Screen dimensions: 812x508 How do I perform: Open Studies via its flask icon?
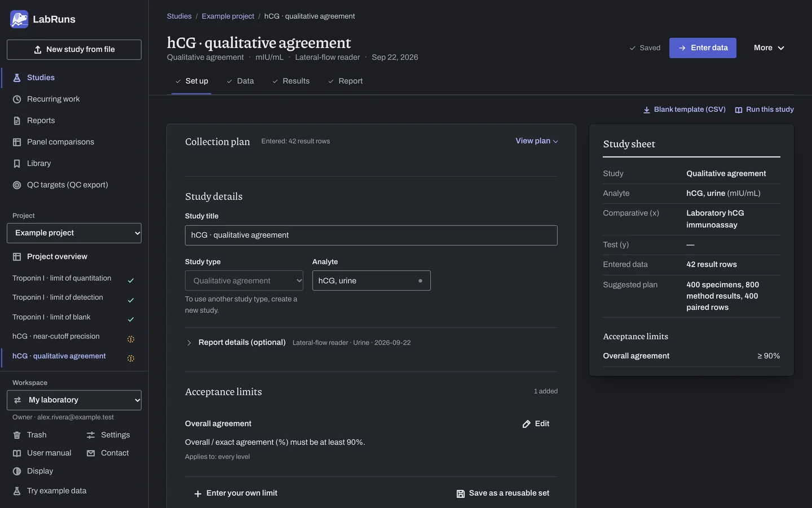pos(17,78)
